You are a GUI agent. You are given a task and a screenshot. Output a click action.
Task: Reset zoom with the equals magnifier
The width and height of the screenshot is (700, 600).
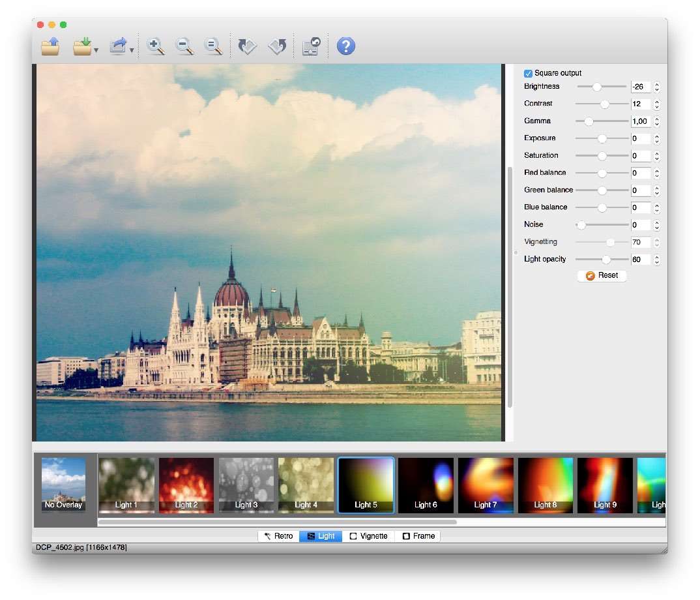tap(213, 46)
